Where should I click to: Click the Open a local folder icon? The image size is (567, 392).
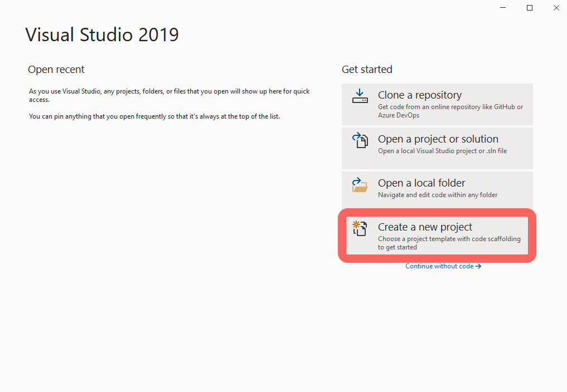coord(360,185)
